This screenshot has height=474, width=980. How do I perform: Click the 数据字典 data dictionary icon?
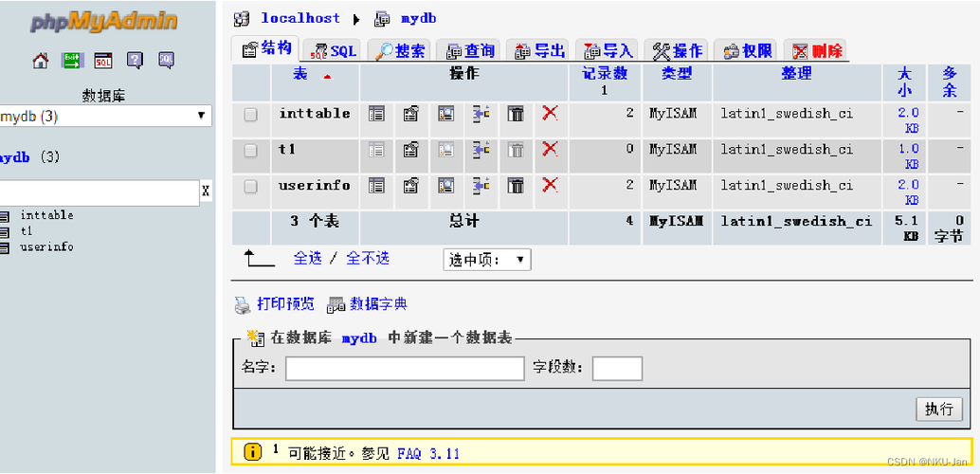pos(336,305)
